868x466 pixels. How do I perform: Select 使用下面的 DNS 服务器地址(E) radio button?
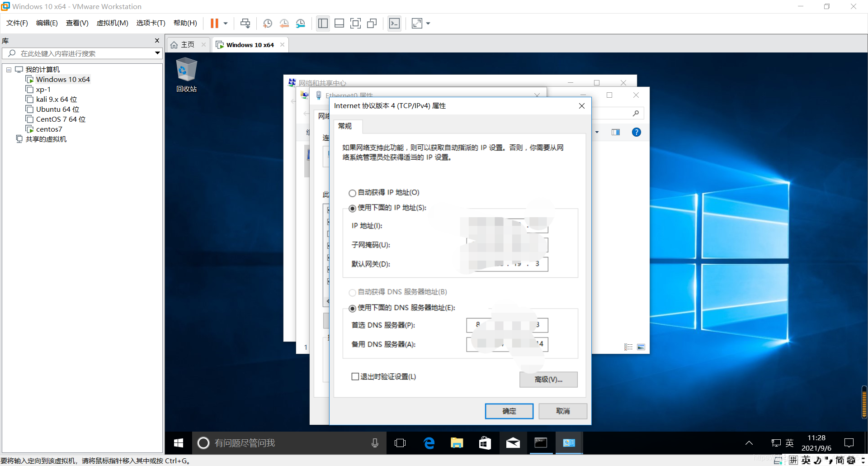352,309
